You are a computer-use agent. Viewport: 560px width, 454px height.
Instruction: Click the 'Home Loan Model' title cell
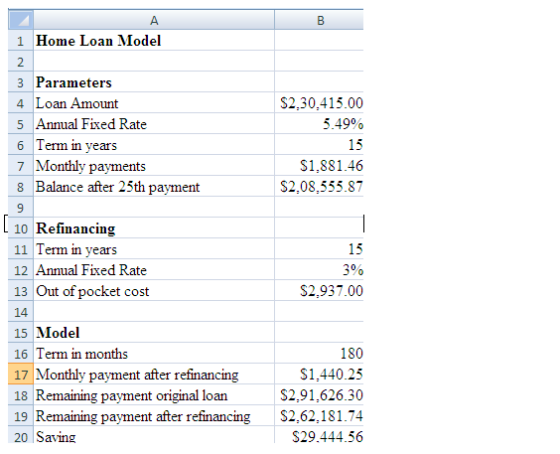[154, 40]
